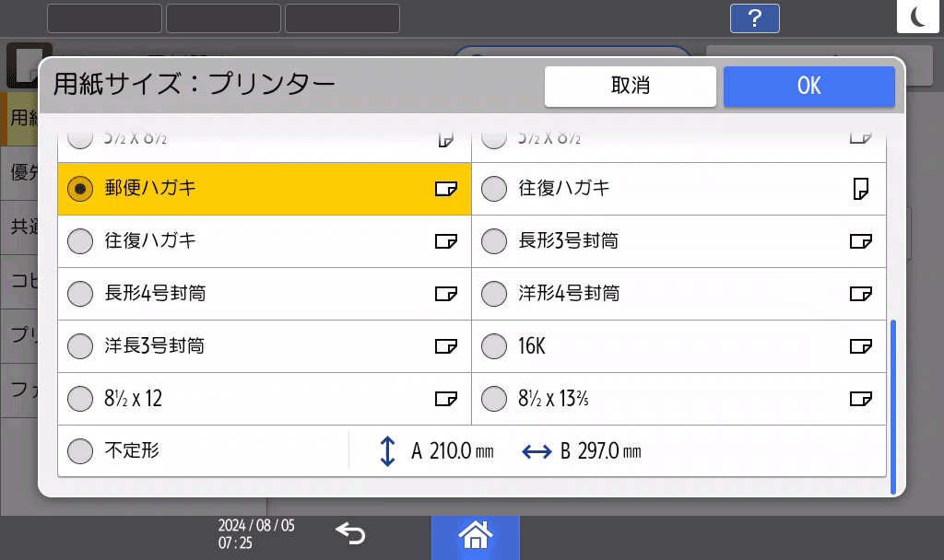Click the paper orientation icon next to 16K

pos(862,346)
